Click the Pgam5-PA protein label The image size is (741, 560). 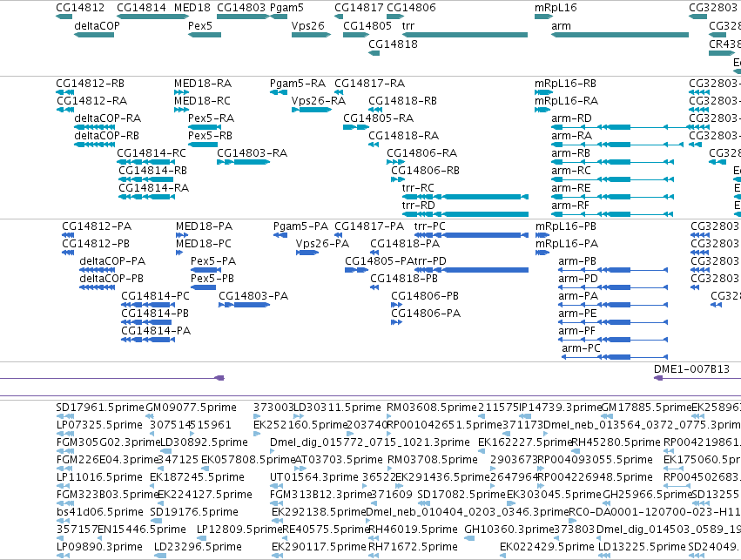click(x=300, y=226)
